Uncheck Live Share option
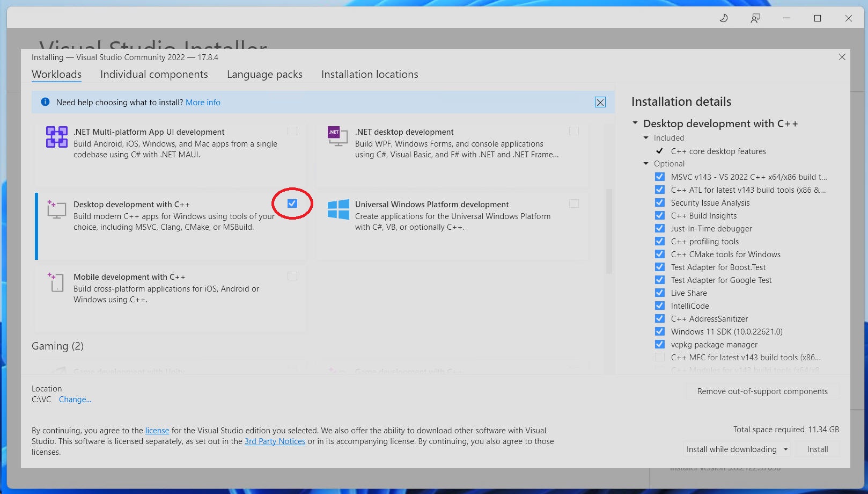868x494 pixels. tap(660, 293)
